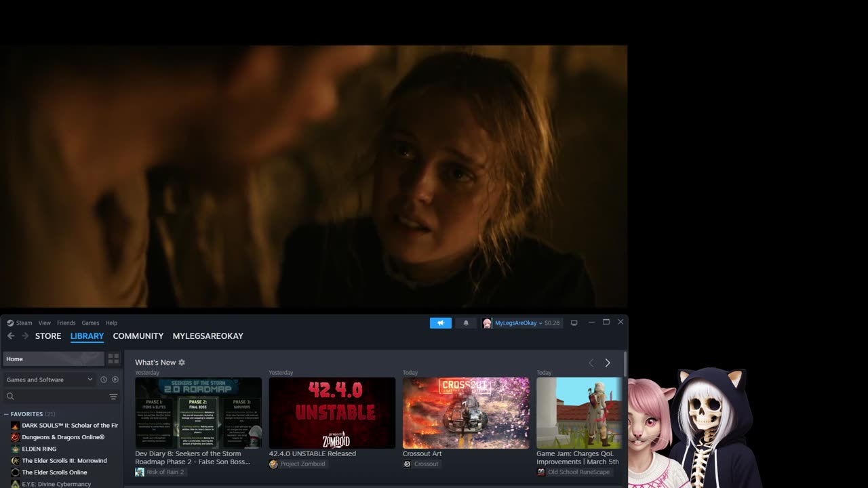The width and height of the screenshot is (868, 488).
Task: Open 42.4.0 UNSTABLE news thumbnail
Action: pyautogui.click(x=332, y=413)
